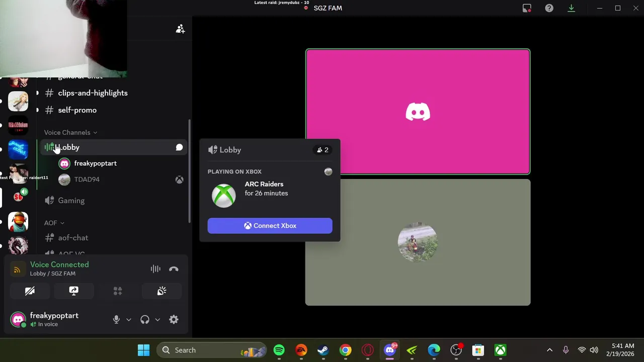The image size is (644, 362).
Task: Open the soundboard icon
Action: (162, 291)
